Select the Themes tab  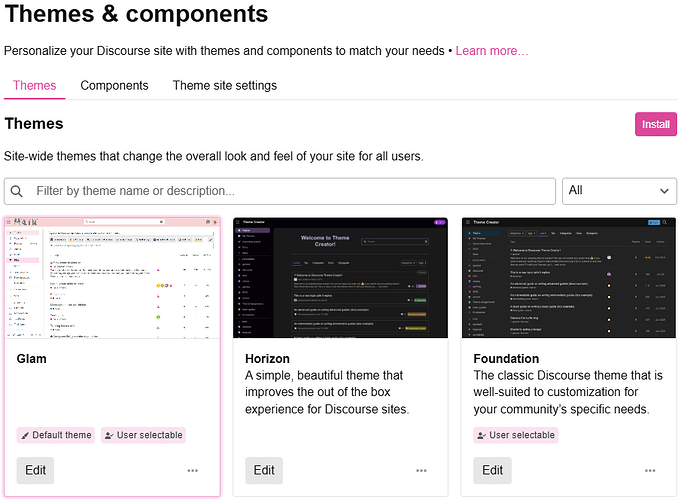pyautogui.click(x=34, y=86)
